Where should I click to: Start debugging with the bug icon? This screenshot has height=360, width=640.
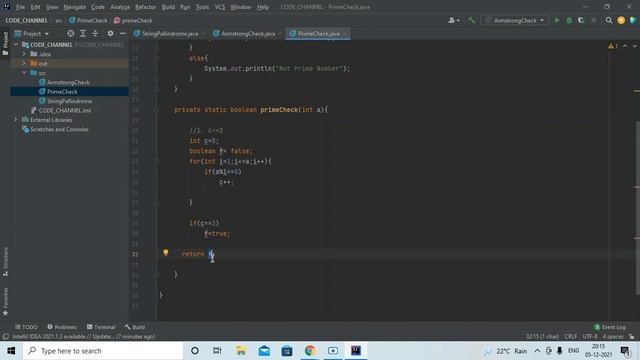569,20
